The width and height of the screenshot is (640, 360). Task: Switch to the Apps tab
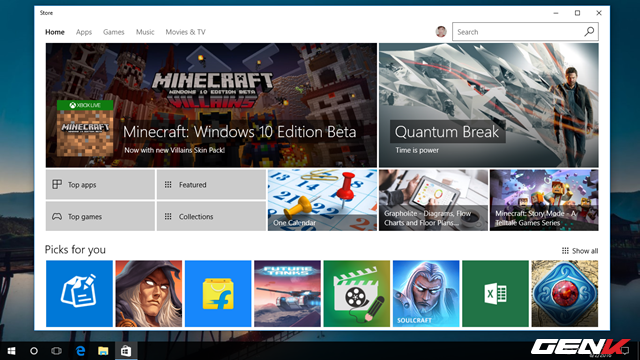pos(84,32)
